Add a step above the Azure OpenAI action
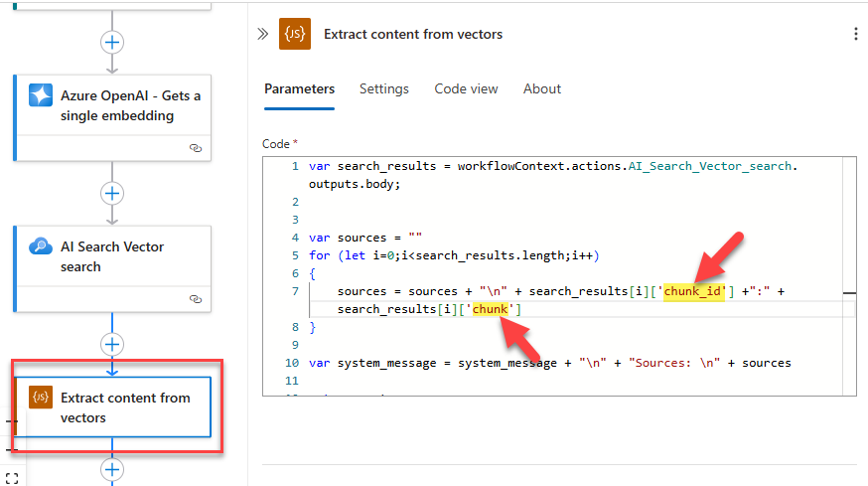 click(112, 42)
